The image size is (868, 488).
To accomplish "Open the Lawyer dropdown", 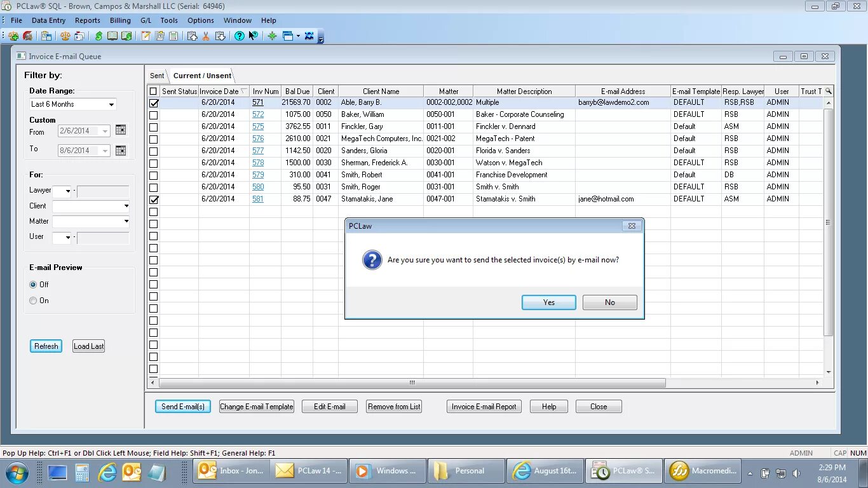I will pyautogui.click(x=67, y=191).
